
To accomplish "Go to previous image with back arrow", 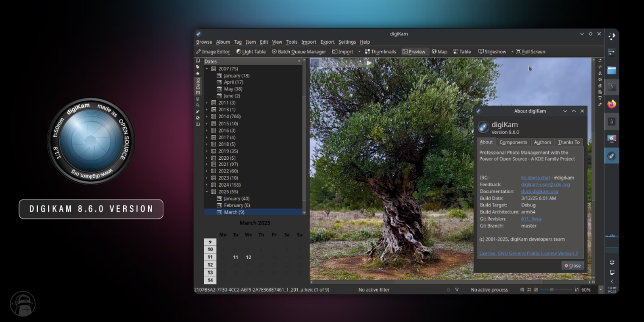I will pyautogui.click(x=315, y=63).
